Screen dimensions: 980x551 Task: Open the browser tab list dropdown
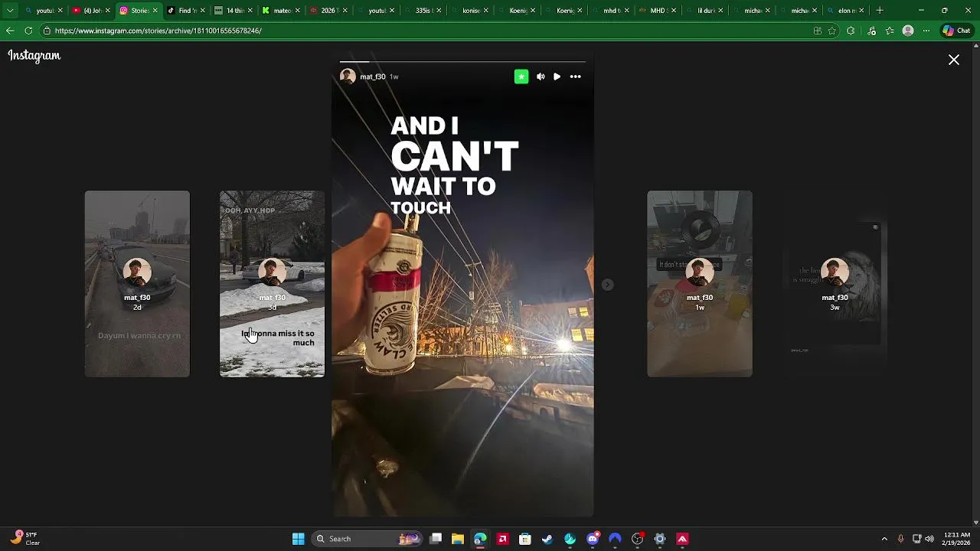click(x=10, y=11)
